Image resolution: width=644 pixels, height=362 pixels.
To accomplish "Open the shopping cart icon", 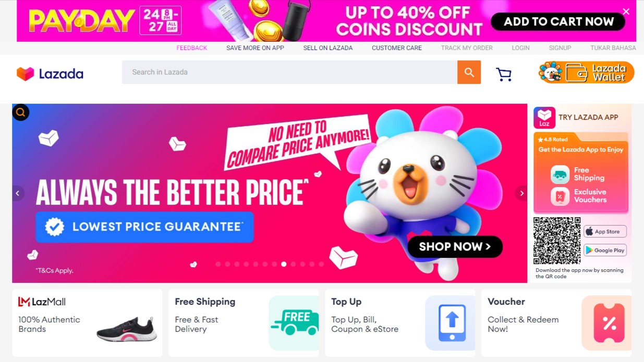I will 503,74.
